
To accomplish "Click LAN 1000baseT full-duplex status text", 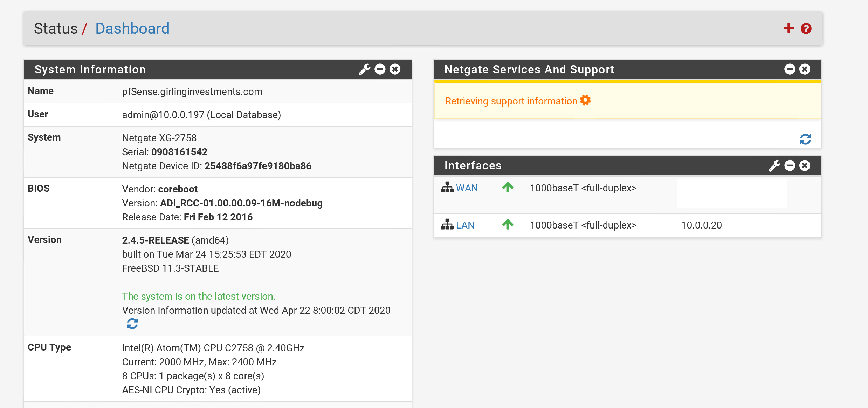I will (583, 225).
